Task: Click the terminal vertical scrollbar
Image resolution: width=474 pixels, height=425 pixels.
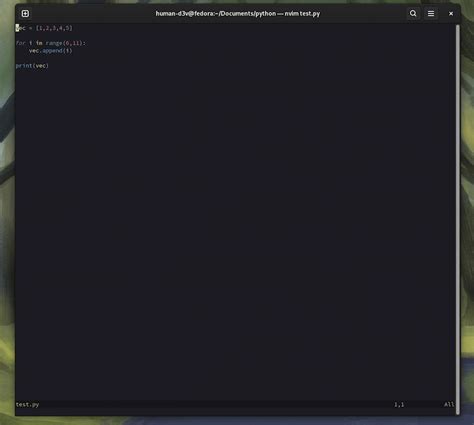Action: pos(458,219)
